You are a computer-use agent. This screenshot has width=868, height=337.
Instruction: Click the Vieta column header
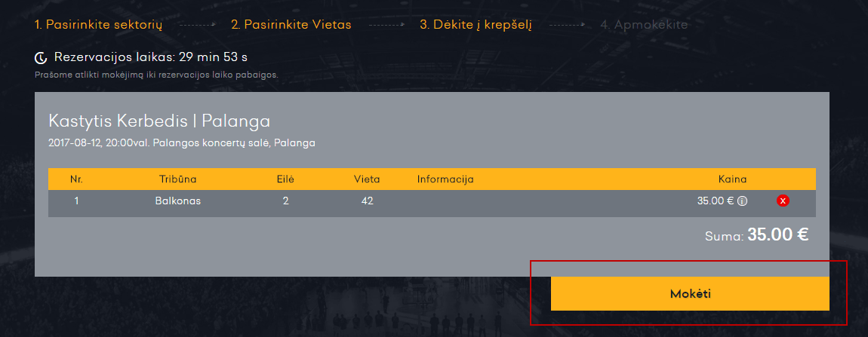(x=367, y=179)
